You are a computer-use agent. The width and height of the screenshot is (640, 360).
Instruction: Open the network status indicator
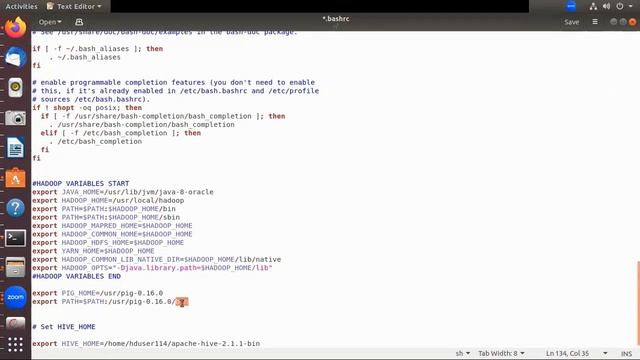593,6
